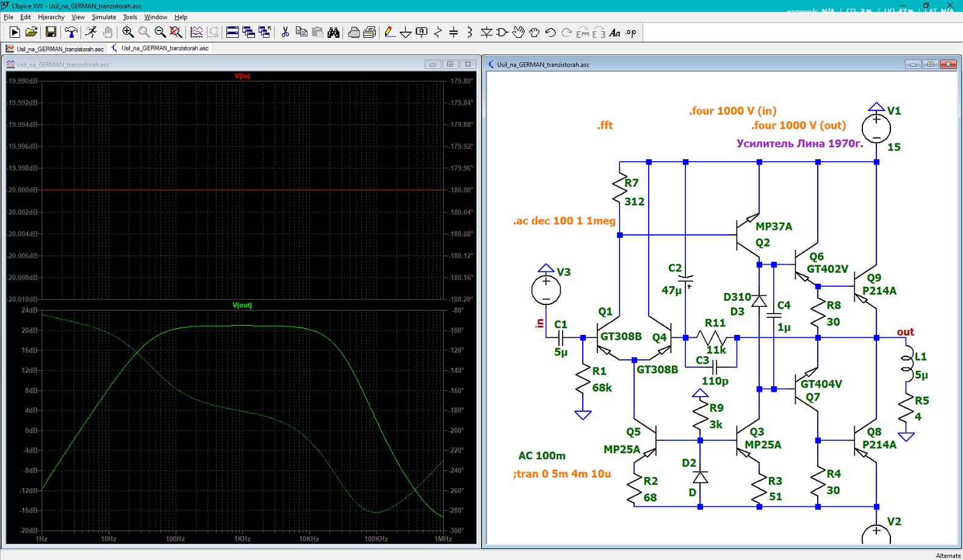The height and width of the screenshot is (560, 963).
Task: Click the 'AC 100m' source value text
Action: tap(542, 456)
